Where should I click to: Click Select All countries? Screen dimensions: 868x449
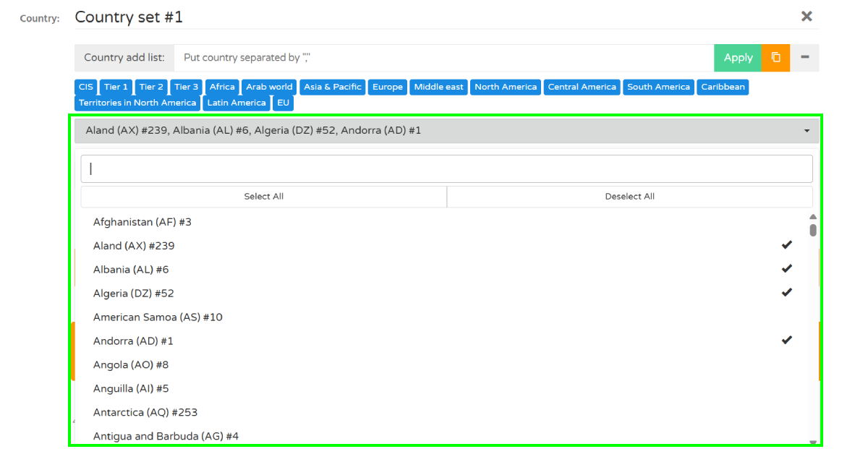263,197
